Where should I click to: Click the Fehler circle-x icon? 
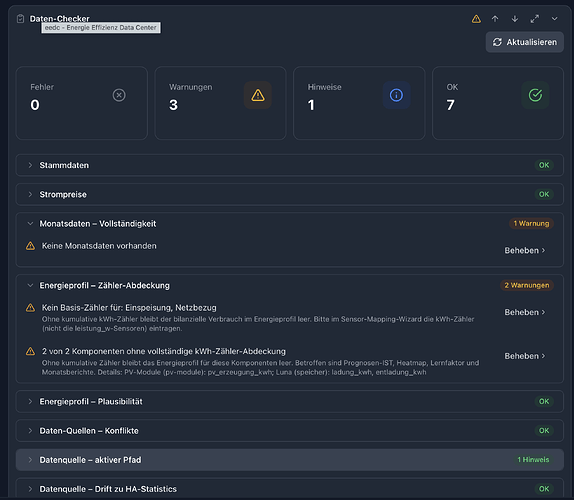119,95
